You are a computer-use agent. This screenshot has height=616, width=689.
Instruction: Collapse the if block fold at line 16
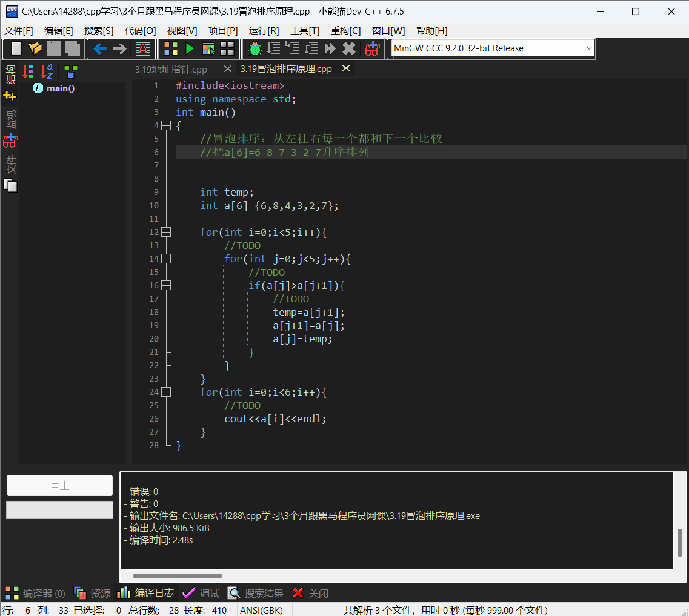[166, 285]
